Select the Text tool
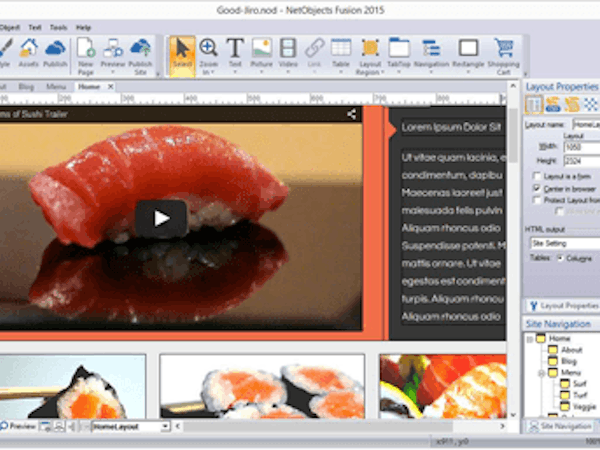600x450 pixels. click(x=235, y=54)
